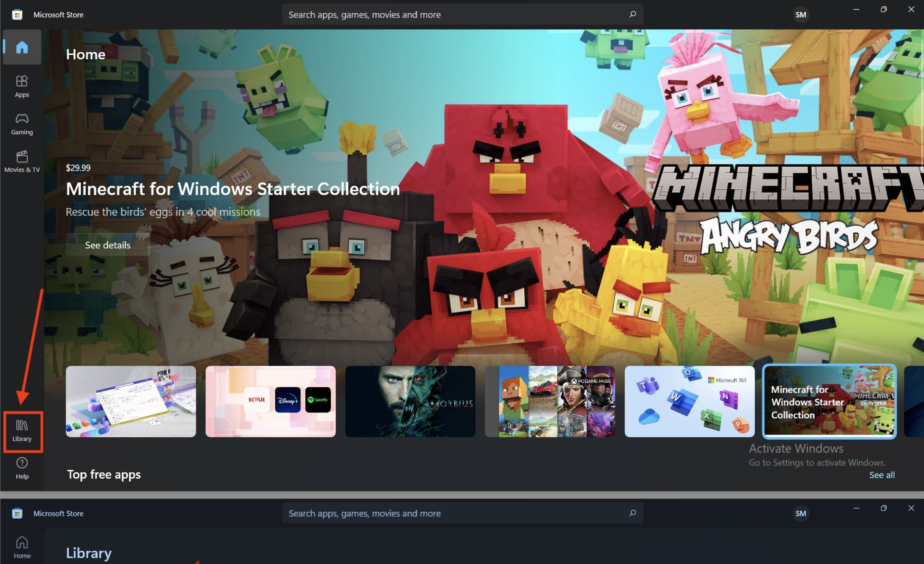Open Help in the sidebar
The height and width of the screenshot is (564, 924).
click(22, 469)
